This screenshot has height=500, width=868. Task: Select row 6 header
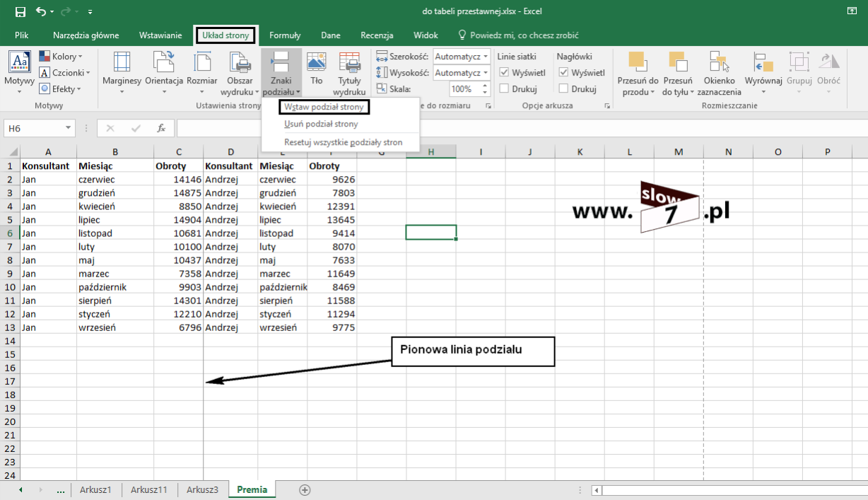coord(10,233)
